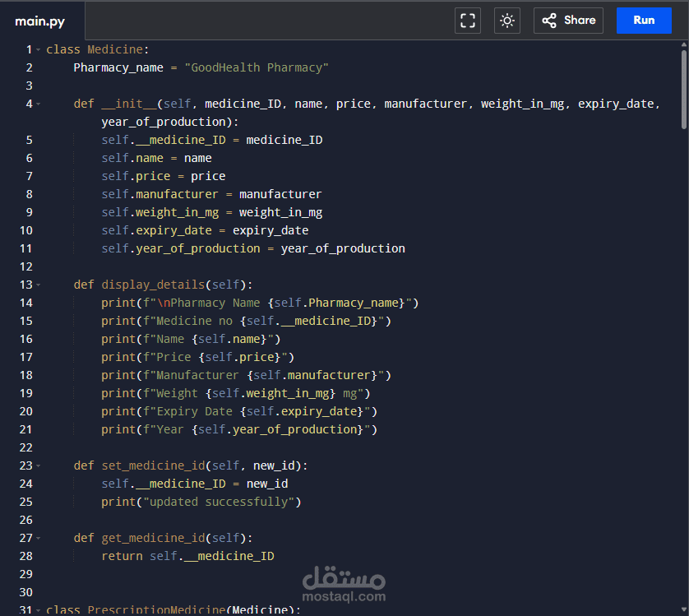Place cursor on Pharmacy_name string value
The image size is (689, 616).
257,67
